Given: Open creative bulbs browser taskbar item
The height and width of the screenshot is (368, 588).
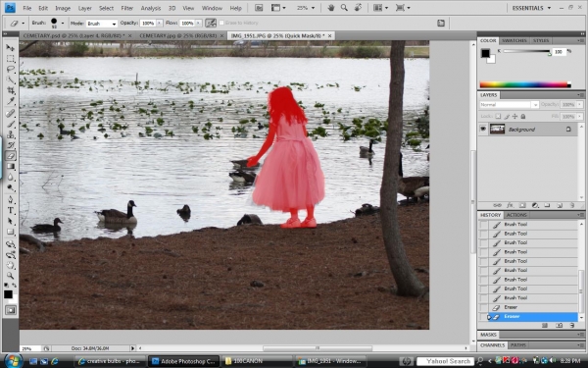Looking at the screenshot, I should [x=110, y=361].
